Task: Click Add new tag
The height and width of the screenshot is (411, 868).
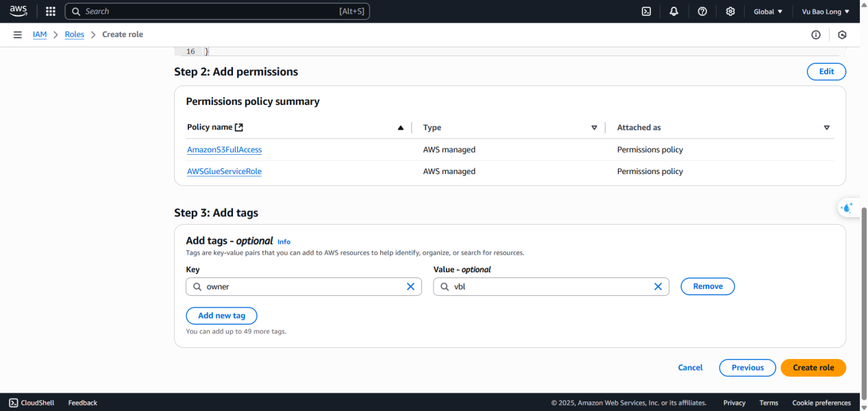Action: tap(221, 316)
